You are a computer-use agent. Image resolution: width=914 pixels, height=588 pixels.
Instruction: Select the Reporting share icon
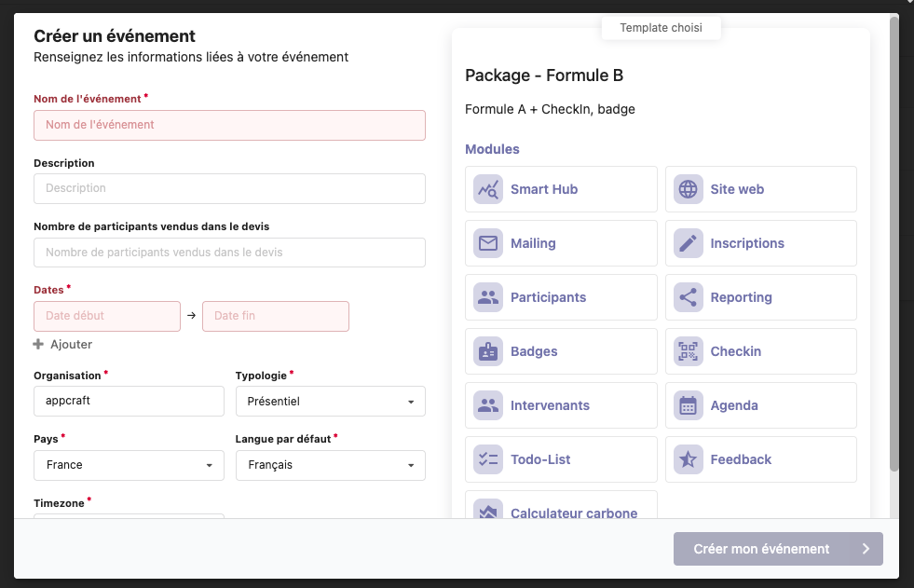(x=689, y=297)
